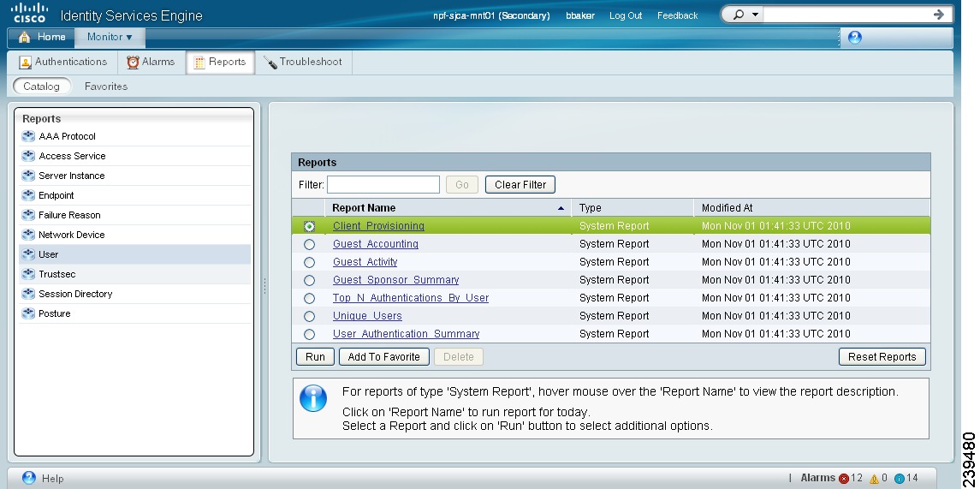The image size is (980, 489).
Task: Click the panel splitter collapse handle
Action: pos(264,286)
